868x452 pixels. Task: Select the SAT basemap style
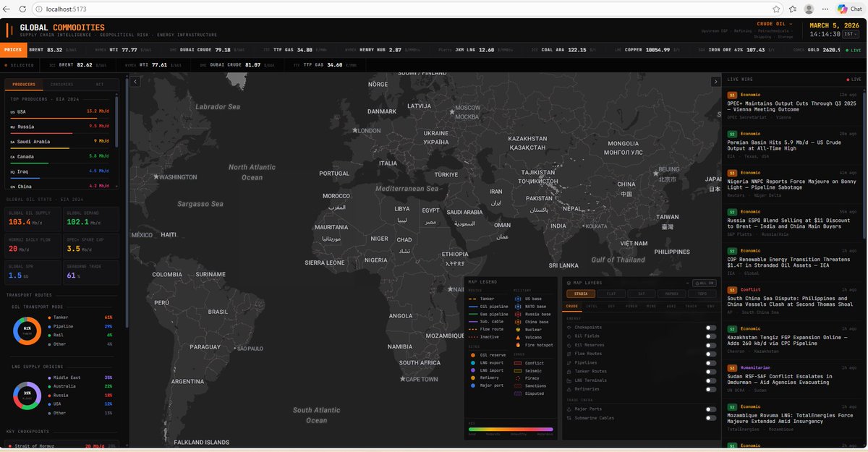[x=641, y=294]
